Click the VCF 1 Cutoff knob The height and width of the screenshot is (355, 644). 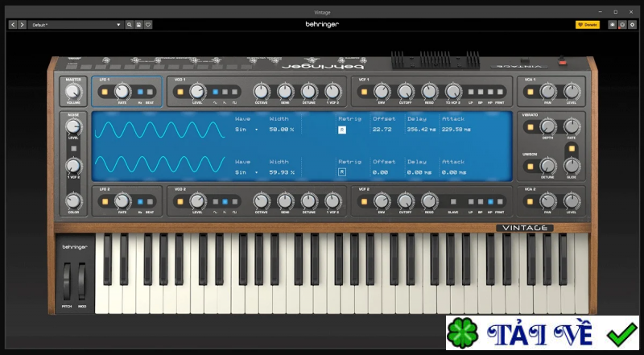(x=406, y=91)
